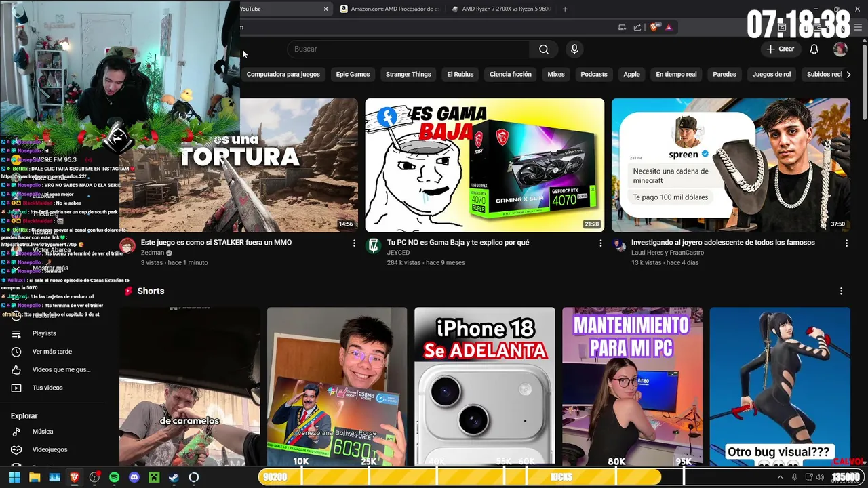Open the Shorts shelf three-dot menu
868x488 pixels.
(841, 291)
